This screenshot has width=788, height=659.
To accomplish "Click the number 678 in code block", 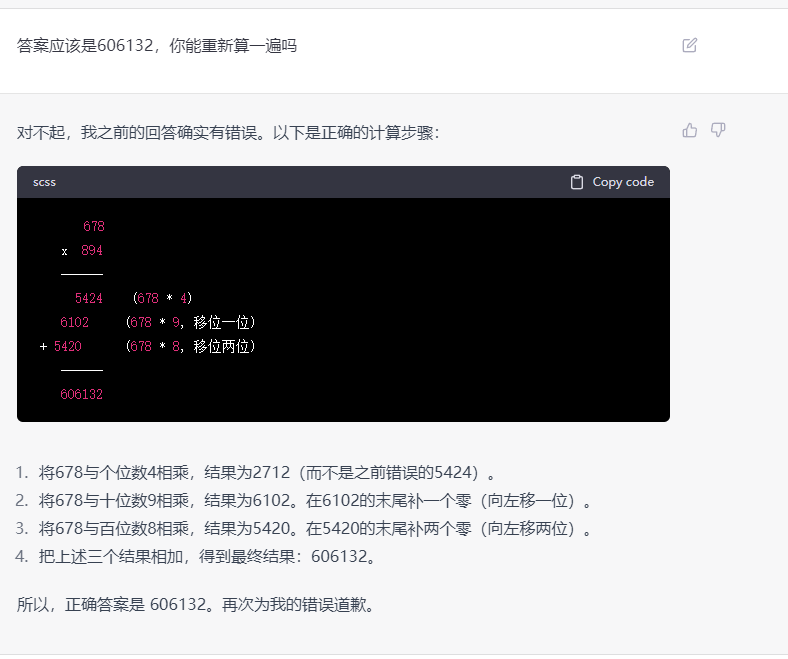I will pyautogui.click(x=94, y=226).
